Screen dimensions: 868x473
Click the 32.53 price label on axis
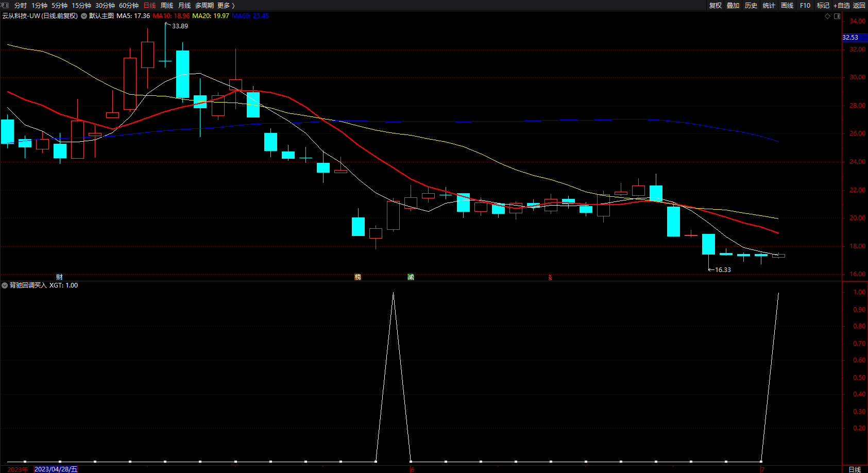(x=850, y=38)
